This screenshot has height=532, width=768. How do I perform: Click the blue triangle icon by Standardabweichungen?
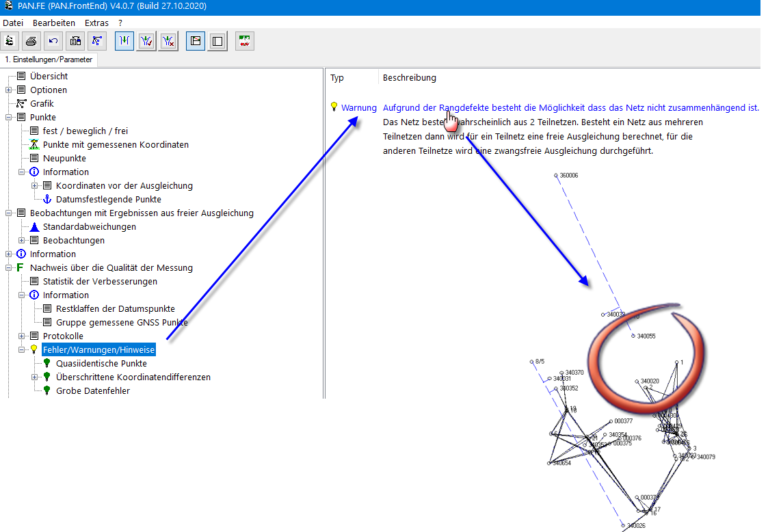34,226
